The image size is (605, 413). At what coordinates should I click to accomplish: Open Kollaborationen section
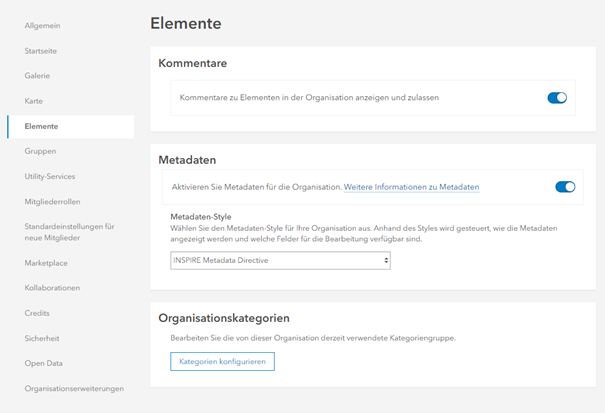(x=52, y=288)
